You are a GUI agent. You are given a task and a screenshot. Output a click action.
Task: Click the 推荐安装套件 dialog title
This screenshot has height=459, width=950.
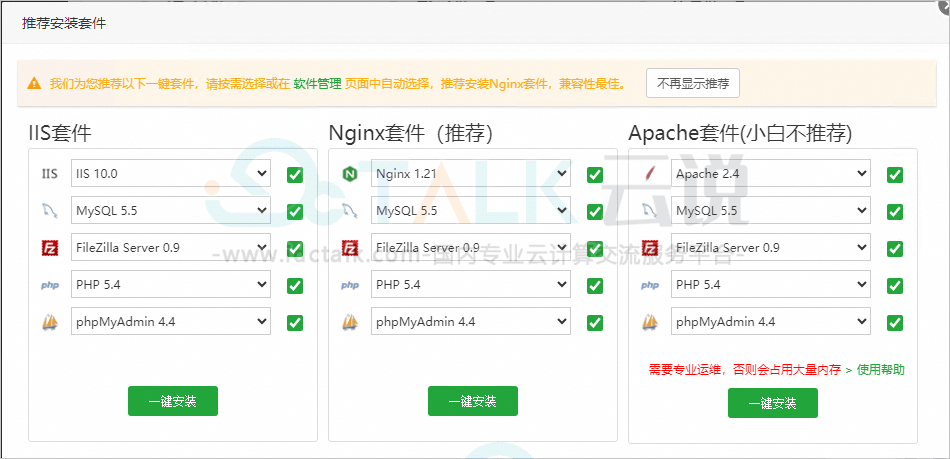pos(64,24)
